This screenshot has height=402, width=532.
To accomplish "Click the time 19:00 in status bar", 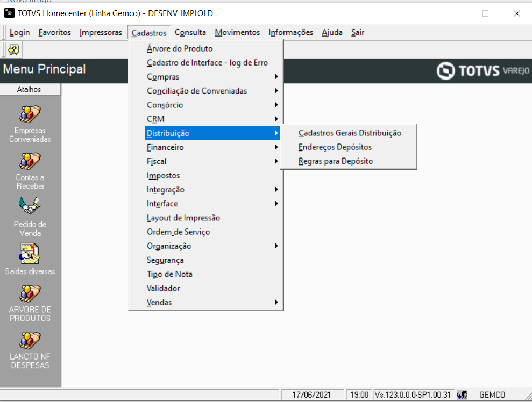I will [x=359, y=395].
